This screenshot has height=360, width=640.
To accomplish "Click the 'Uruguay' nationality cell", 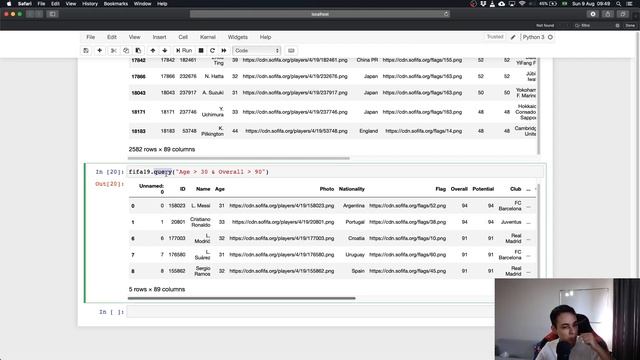I will [355, 255].
